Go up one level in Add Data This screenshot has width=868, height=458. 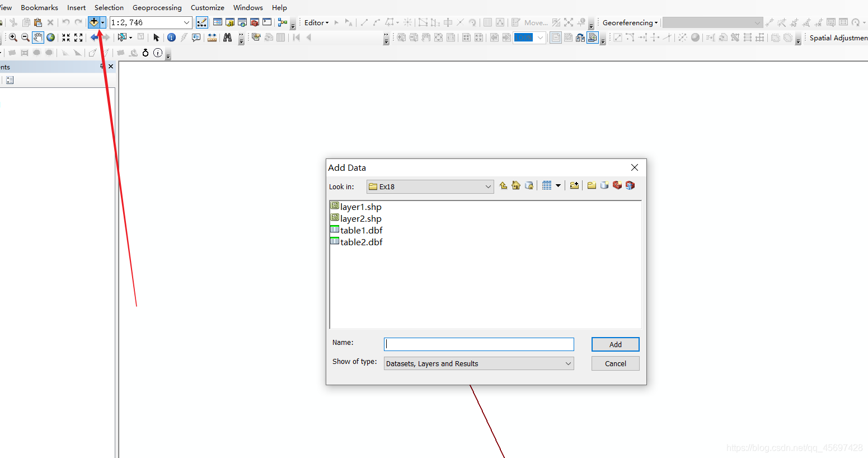(504, 185)
